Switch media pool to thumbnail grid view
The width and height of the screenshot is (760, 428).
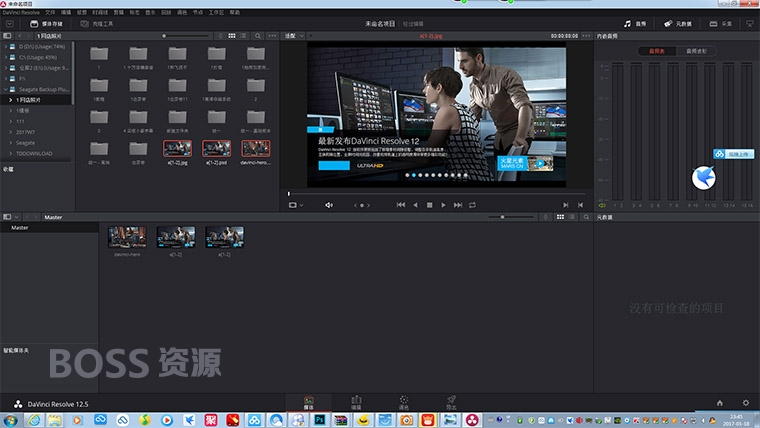point(560,217)
